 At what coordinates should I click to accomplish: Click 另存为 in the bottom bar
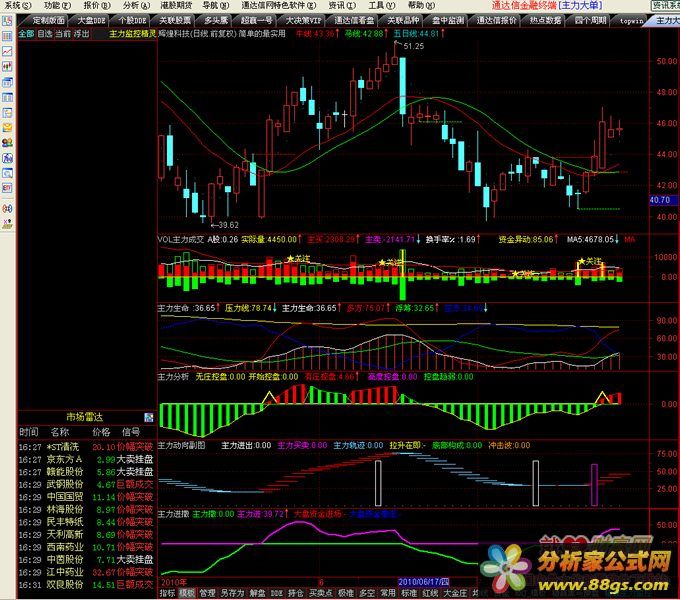click(x=232, y=593)
